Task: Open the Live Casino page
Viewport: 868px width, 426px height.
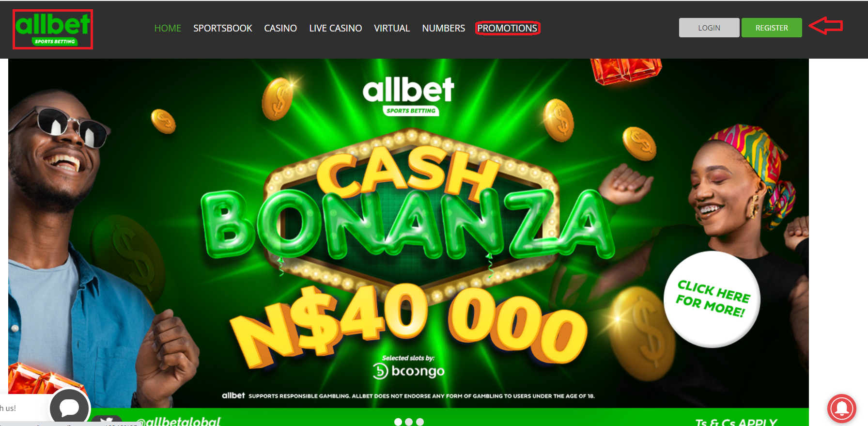Action: 336,28
